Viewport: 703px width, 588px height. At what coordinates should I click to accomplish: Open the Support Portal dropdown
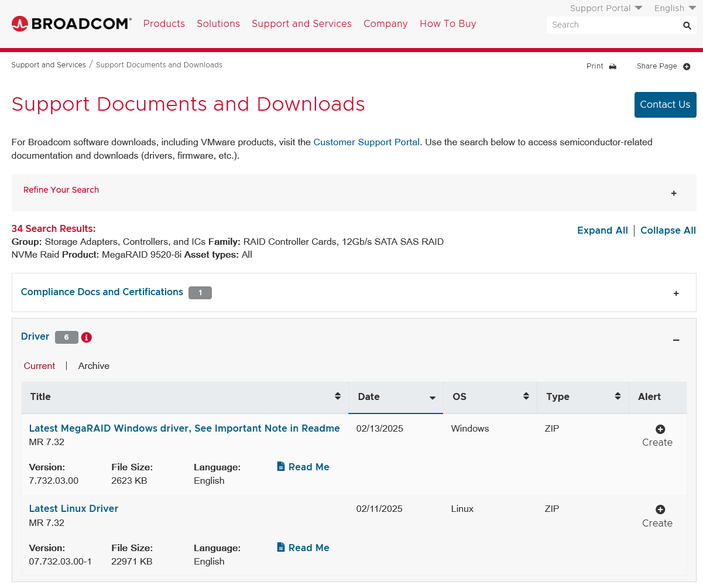click(606, 8)
